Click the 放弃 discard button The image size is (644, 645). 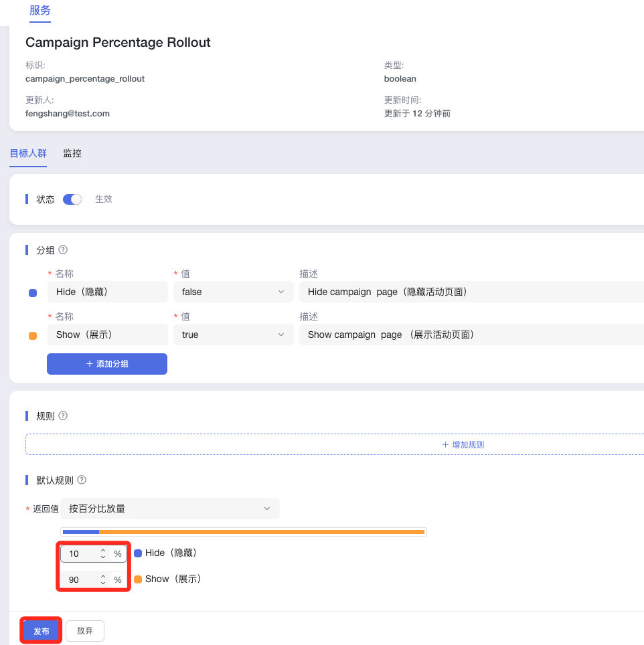pos(85,631)
